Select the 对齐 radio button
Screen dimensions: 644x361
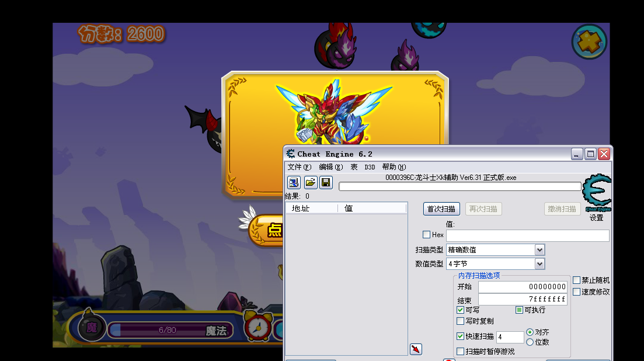(530, 332)
